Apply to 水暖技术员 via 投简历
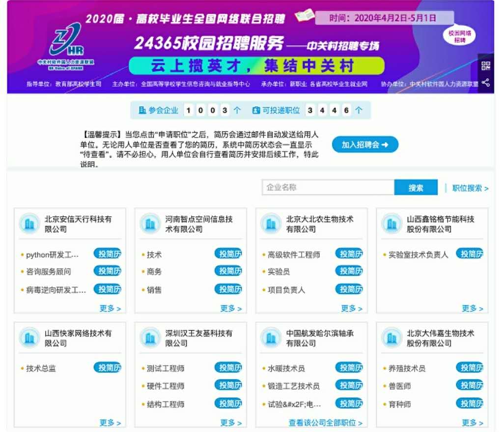The height and width of the screenshot is (432, 504). [349, 368]
